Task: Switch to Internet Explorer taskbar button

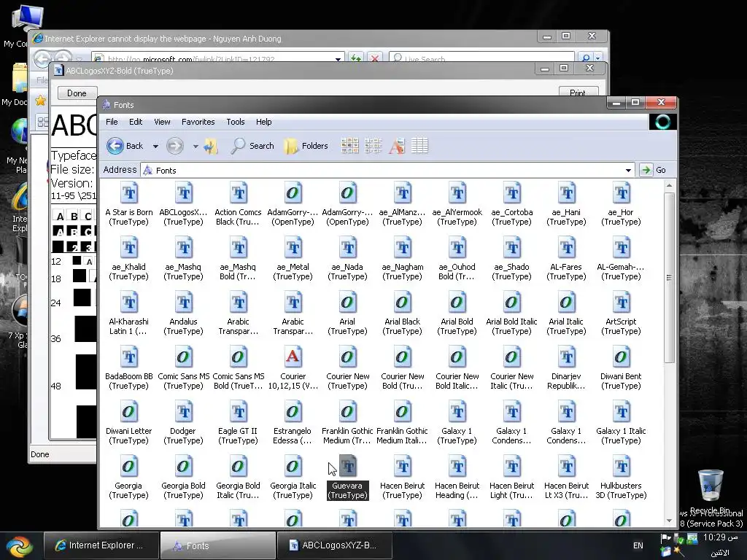Action: (101, 545)
